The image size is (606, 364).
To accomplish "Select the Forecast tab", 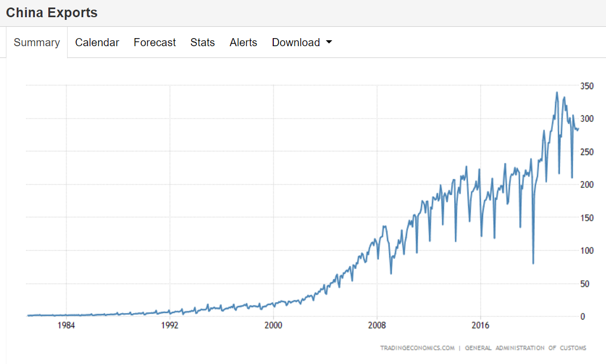I will [155, 42].
